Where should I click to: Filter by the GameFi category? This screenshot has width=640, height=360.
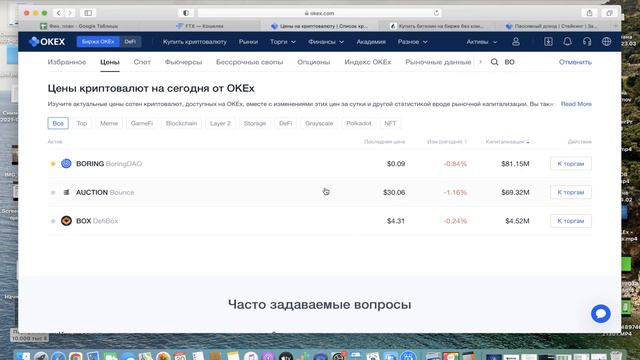pyautogui.click(x=142, y=123)
